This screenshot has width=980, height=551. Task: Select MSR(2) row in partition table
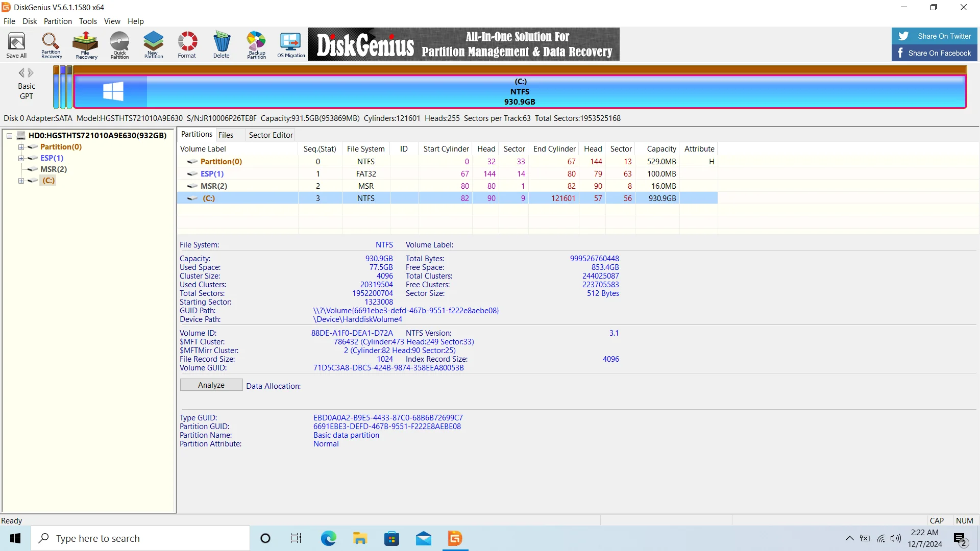coord(447,186)
